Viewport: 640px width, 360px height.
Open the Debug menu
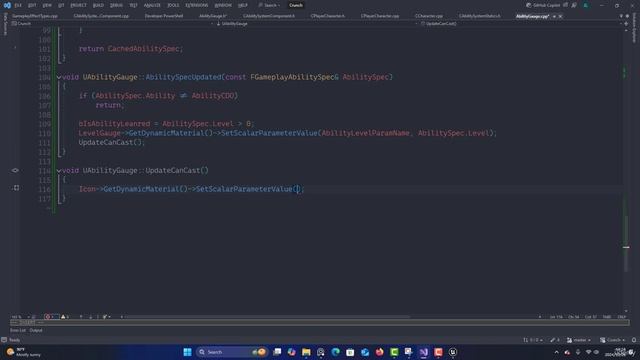click(116, 5)
